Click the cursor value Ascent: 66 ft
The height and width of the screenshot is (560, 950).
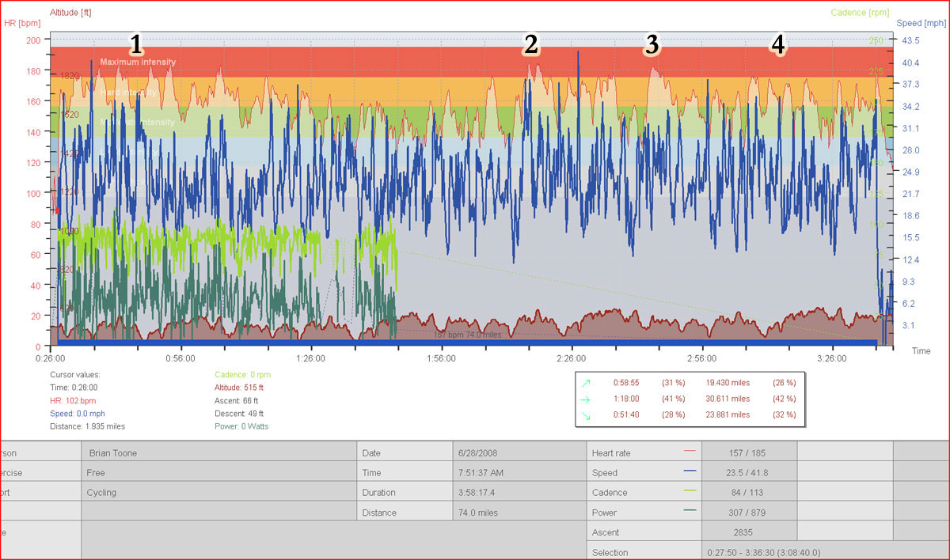click(x=236, y=400)
